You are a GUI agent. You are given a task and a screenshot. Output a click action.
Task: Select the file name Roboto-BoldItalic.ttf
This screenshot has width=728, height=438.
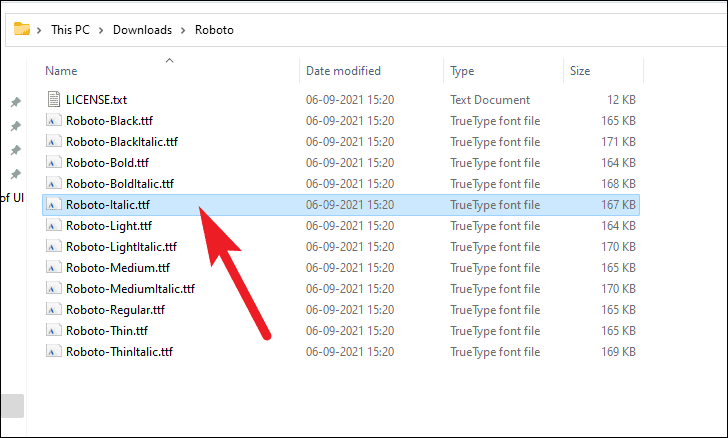click(120, 183)
